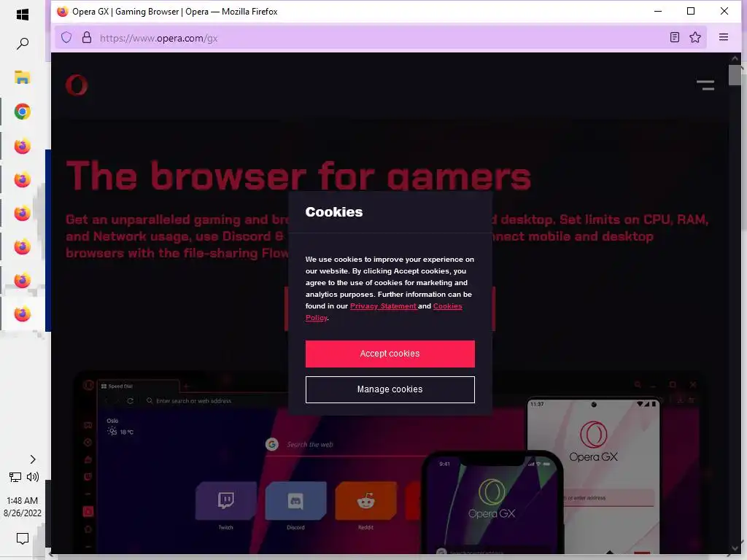Viewport: 747px width, 560px height.
Task: Click the Accept cookies button
Action: click(x=390, y=354)
